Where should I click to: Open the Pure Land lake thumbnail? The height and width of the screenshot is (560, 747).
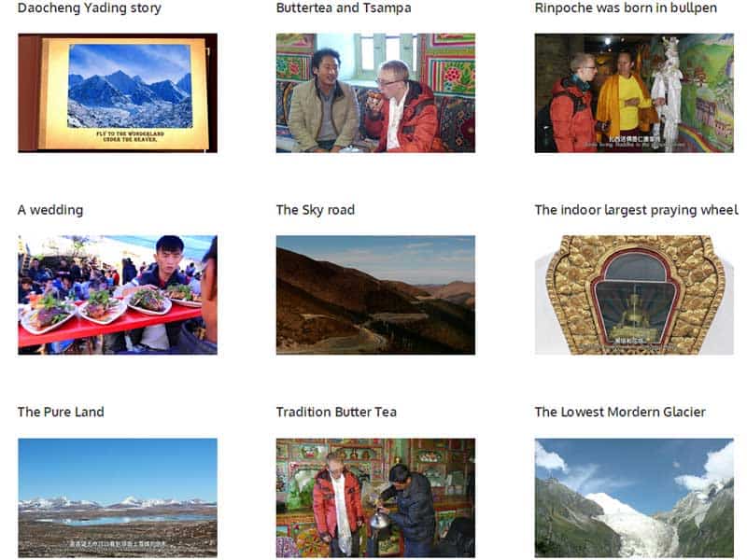point(118,497)
